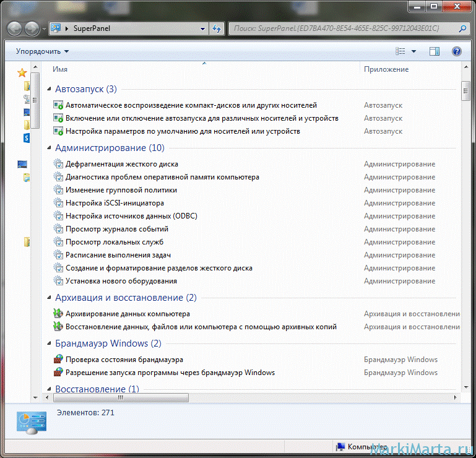Open the Упорядочить menu
Viewport: 476px width, 458px height.
42,51
